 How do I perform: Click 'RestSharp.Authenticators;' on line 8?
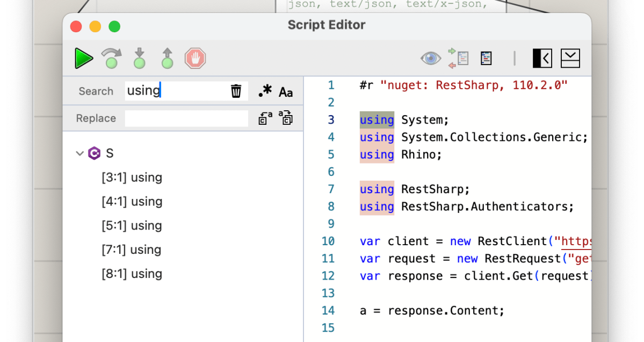pyautogui.click(x=487, y=206)
